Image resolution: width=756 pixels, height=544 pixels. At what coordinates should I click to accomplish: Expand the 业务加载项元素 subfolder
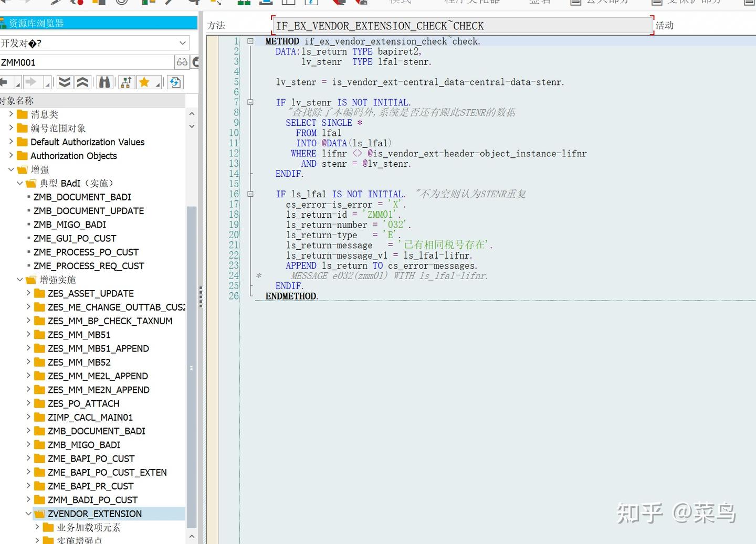click(37, 527)
